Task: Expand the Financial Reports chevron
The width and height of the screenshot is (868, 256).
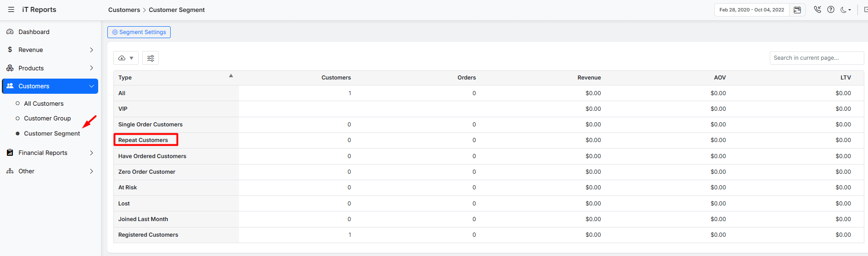Action: (91, 153)
